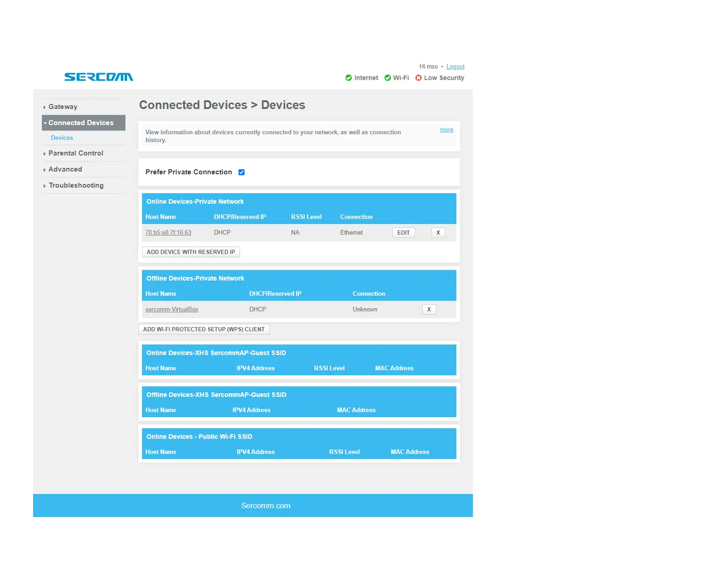Click the Low Security status label
The height and width of the screenshot is (563, 728).
pos(444,78)
